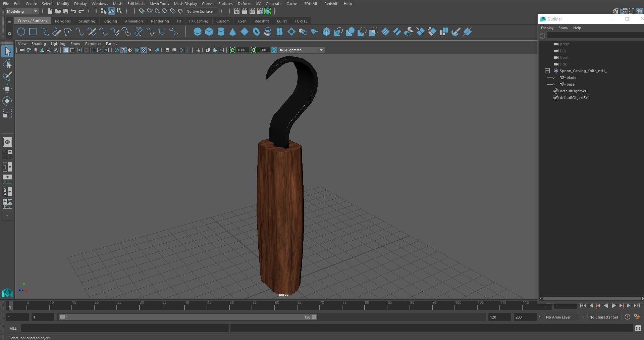644x340 pixels.
Task: Toggle isolate select in viewport
Action: click(x=198, y=50)
